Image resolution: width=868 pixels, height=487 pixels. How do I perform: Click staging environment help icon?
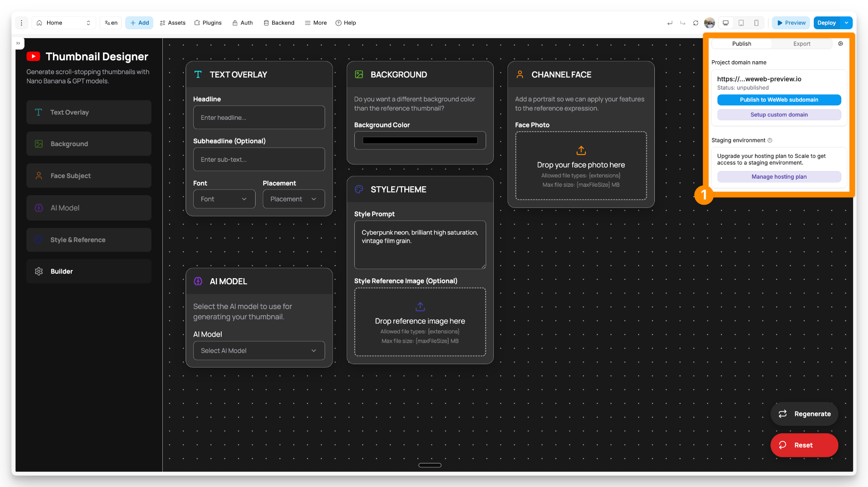770,140
